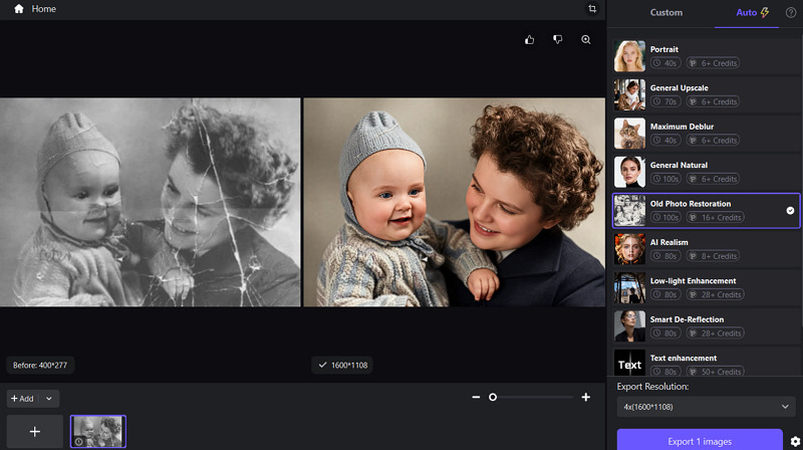The image size is (803, 450).
Task: Click Export 1 images button
Action: pyautogui.click(x=700, y=440)
